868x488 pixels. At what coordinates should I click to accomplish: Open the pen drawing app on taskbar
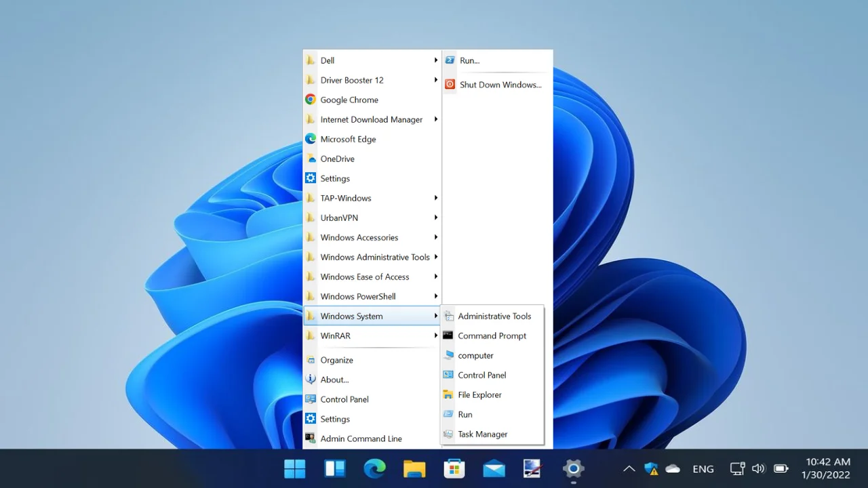pyautogui.click(x=533, y=468)
